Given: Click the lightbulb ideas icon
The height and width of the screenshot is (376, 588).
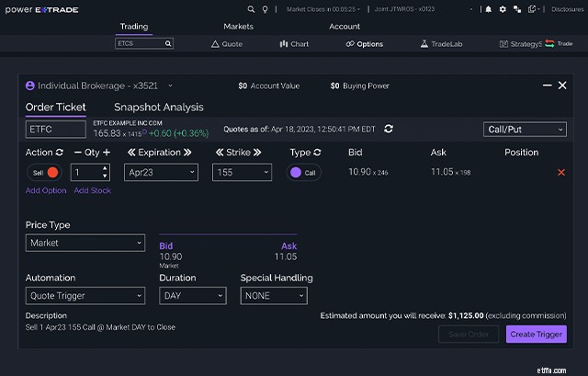Looking at the screenshot, I should (265, 9).
